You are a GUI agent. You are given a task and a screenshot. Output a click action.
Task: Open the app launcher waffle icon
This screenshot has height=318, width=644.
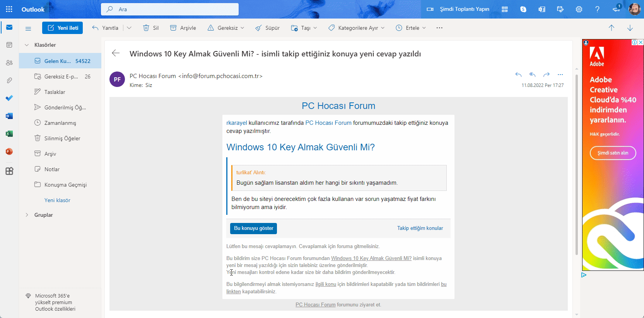tap(9, 9)
